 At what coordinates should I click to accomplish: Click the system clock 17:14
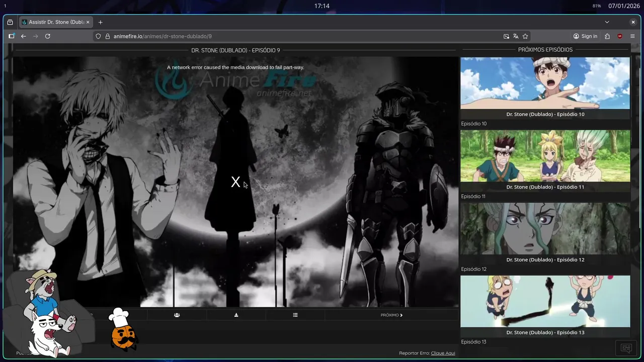(322, 6)
